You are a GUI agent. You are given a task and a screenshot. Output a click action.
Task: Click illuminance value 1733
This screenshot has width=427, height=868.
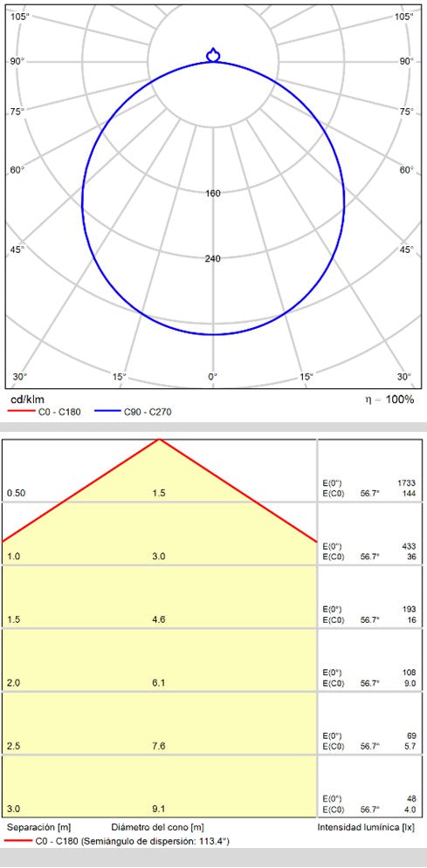[x=407, y=483]
